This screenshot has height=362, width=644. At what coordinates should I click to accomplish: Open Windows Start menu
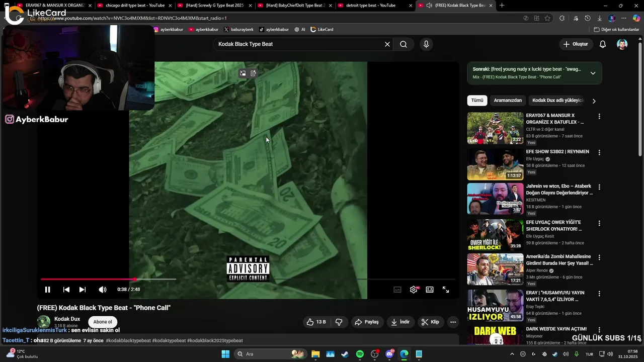pyautogui.click(x=225, y=354)
